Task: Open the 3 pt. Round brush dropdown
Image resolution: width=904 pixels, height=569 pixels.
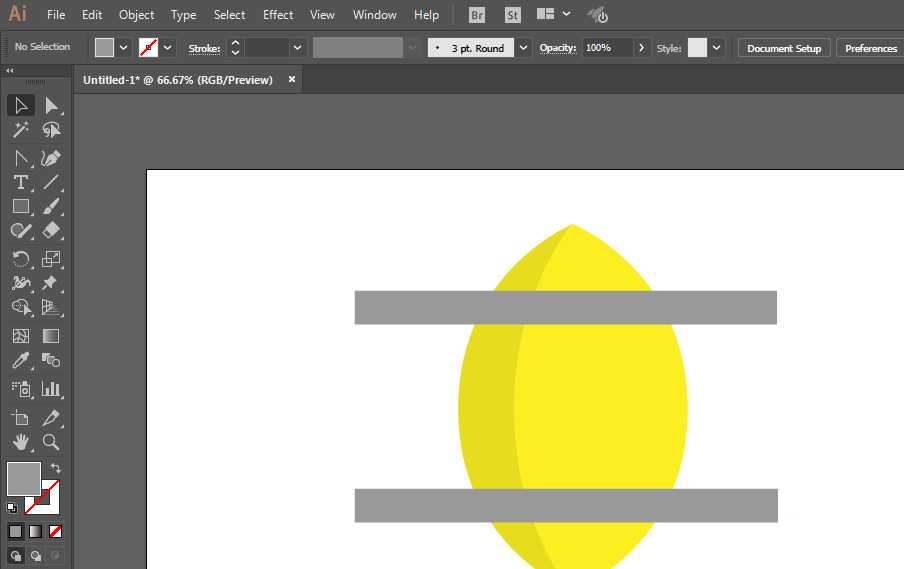Action: tap(524, 48)
